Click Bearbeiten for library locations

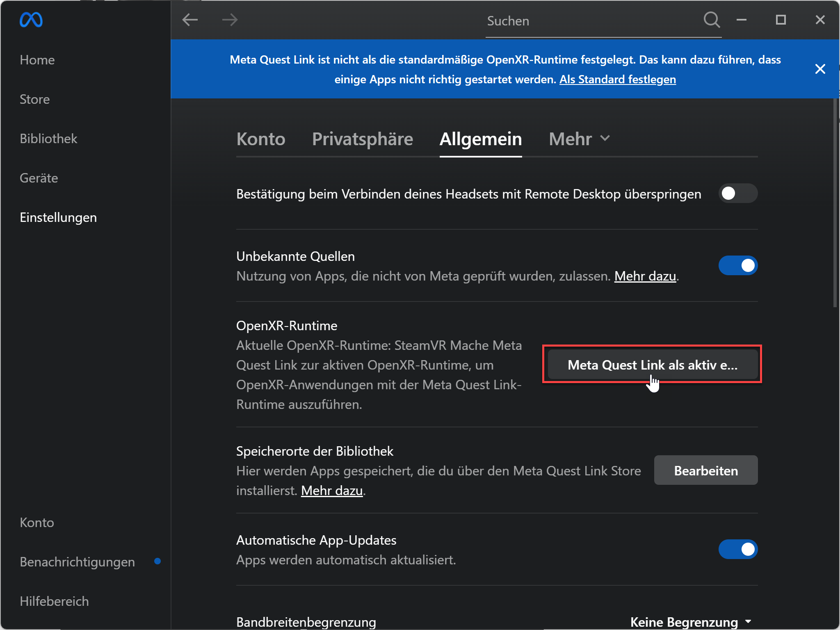coord(705,470)
